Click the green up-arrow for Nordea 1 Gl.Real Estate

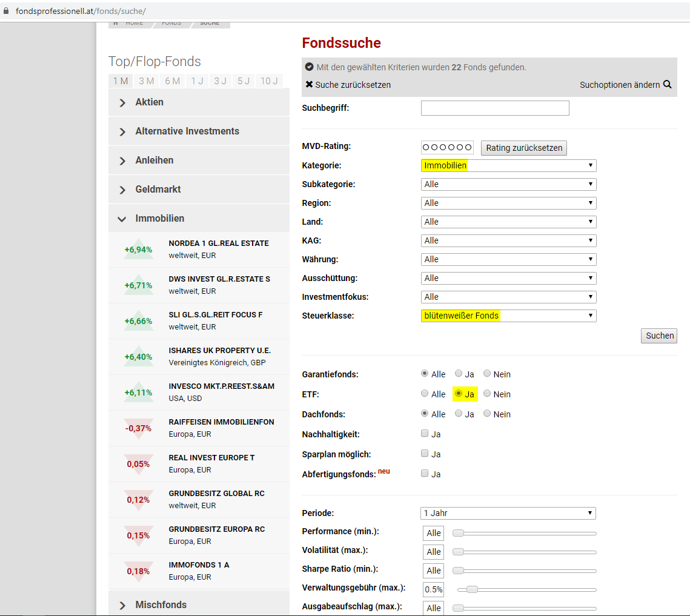pos(139,249)
